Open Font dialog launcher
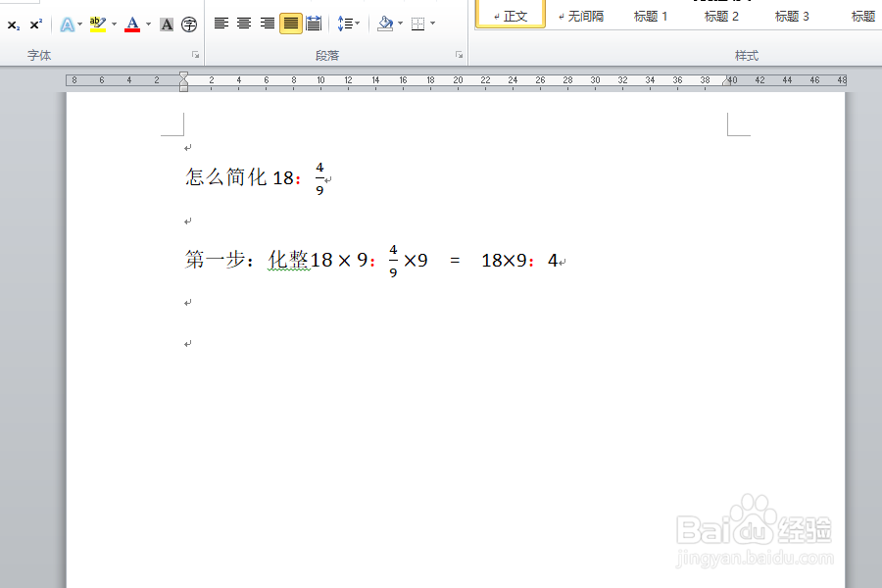The width and height of the screenshot is (882, 588). point(195,55)
